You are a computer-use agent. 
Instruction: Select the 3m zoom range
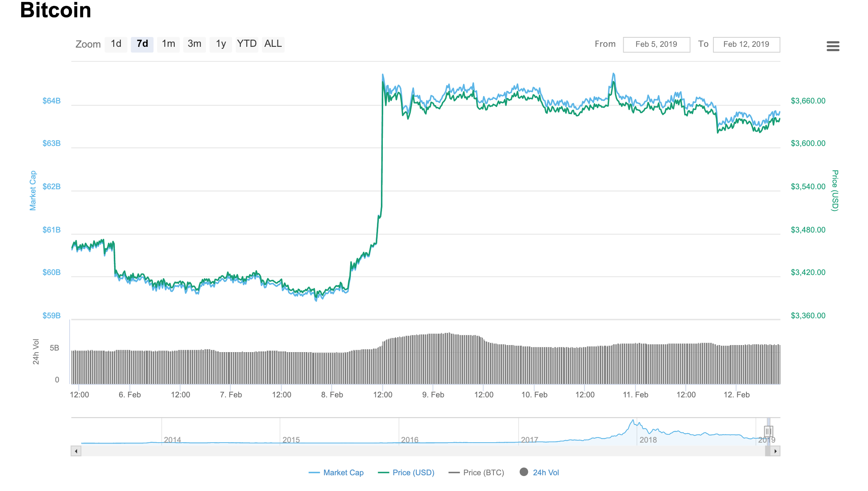tap(194, 44)
